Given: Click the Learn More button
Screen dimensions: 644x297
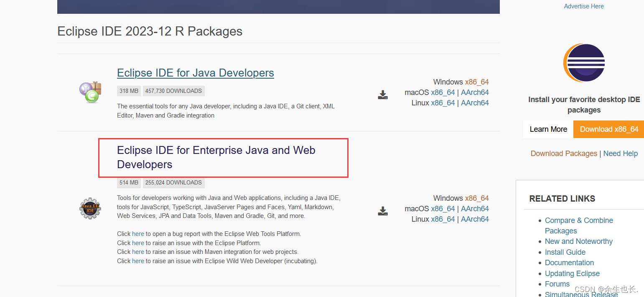Looking at the screenshot, I should click(548, 129).
